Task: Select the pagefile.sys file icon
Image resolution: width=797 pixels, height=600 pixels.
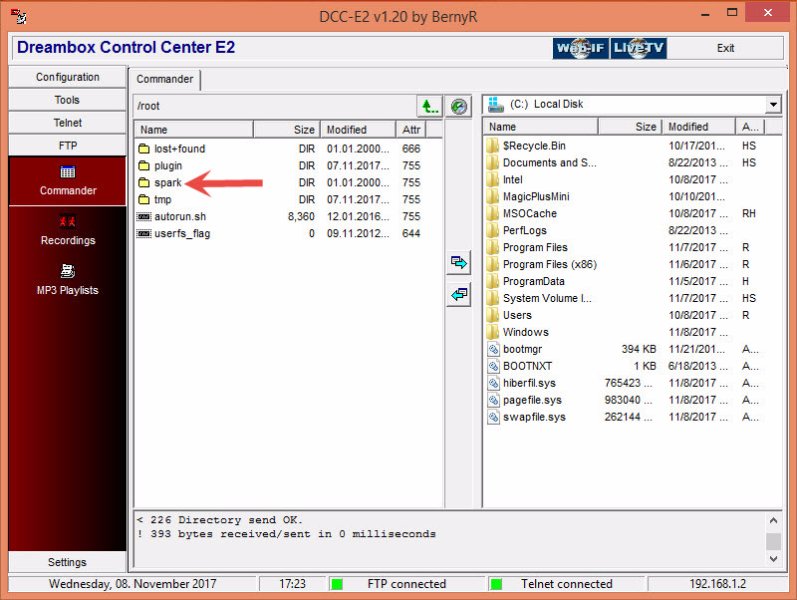Action: click(x=493, y=400)
